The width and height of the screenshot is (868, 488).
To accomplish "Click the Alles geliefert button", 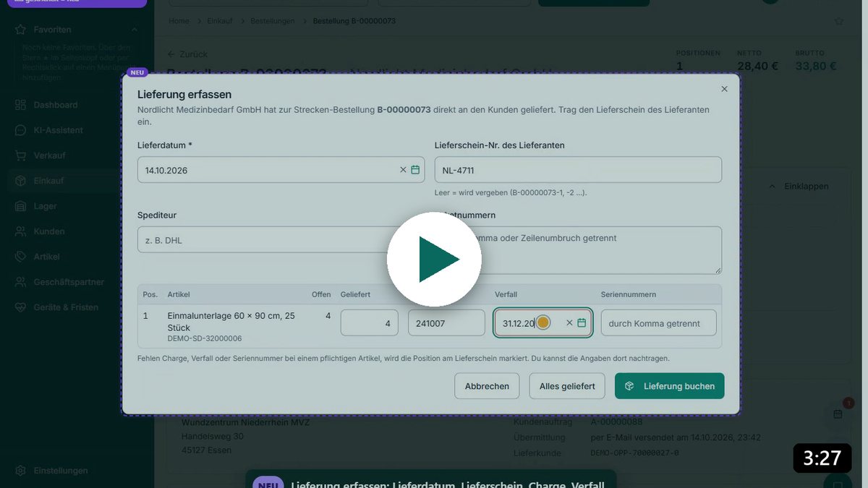I will [567, 386].
